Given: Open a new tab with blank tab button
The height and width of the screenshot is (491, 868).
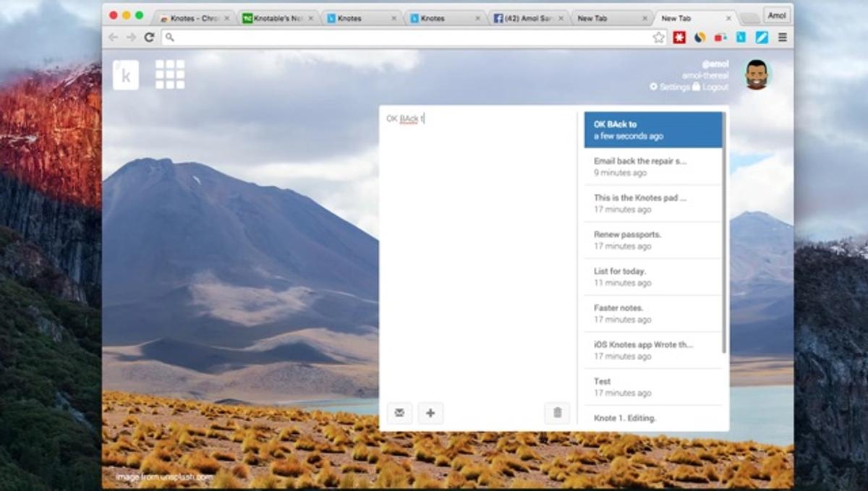Looking at the screenshot, I should click(x=751, y=18).
